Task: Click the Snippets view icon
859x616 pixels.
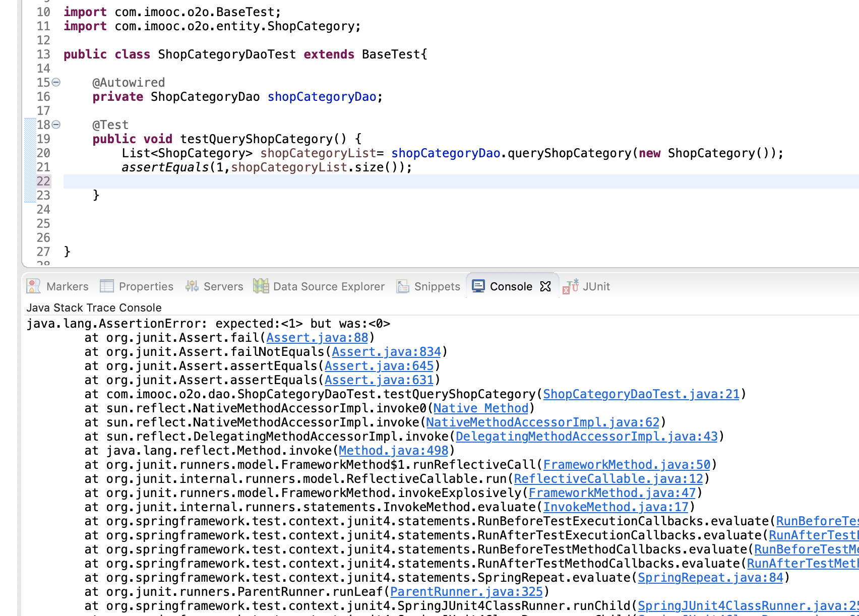Action: click(402, 286)
